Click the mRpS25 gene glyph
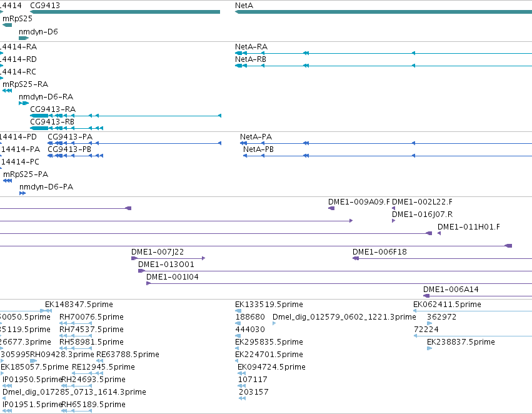Image resolution: width=532 pixels, height=414 pixels. [x=7, y=25]
